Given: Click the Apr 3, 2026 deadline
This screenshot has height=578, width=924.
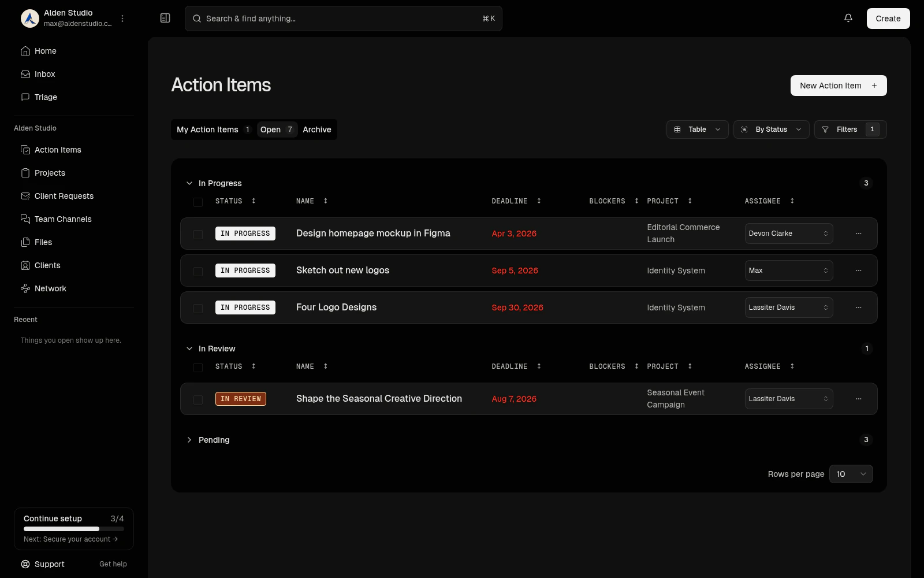Looking at the screenshot, I should (514, 234).
